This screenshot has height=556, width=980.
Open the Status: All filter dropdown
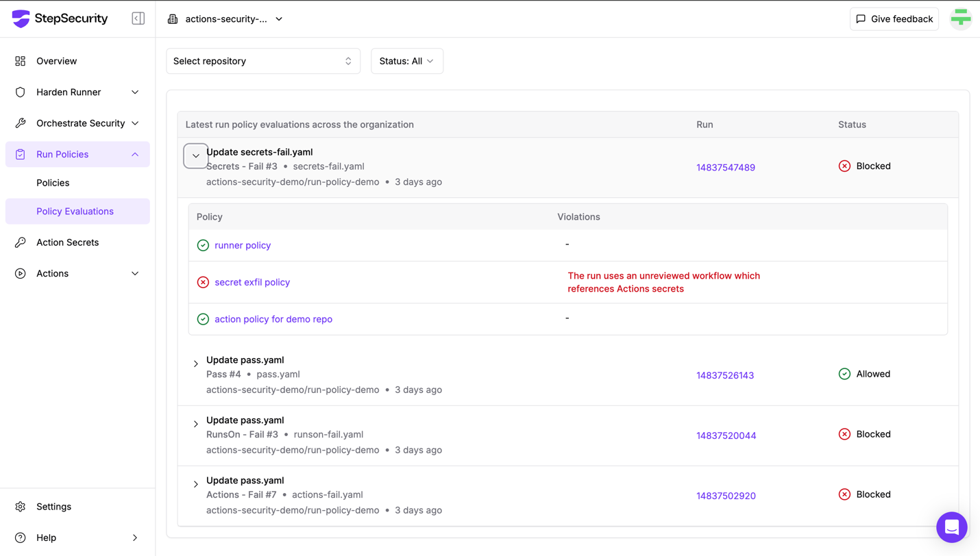(407, 61)
